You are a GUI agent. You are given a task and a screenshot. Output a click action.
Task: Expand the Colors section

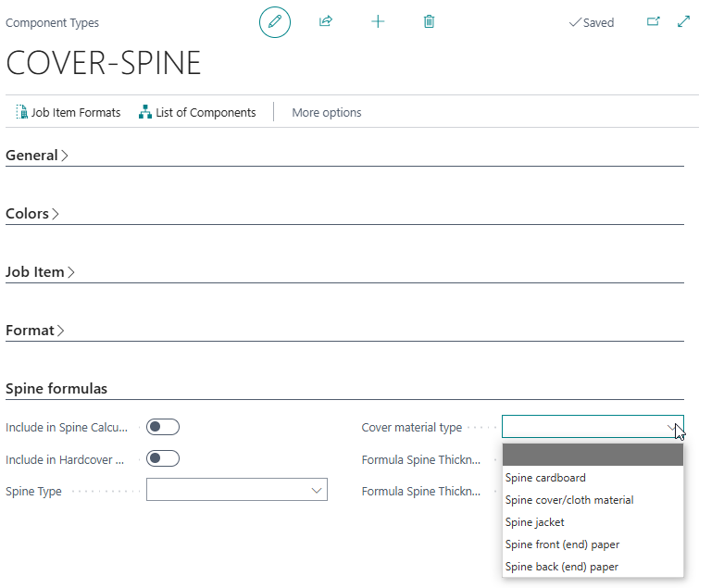pyautogui.click(x=32, y=213)
